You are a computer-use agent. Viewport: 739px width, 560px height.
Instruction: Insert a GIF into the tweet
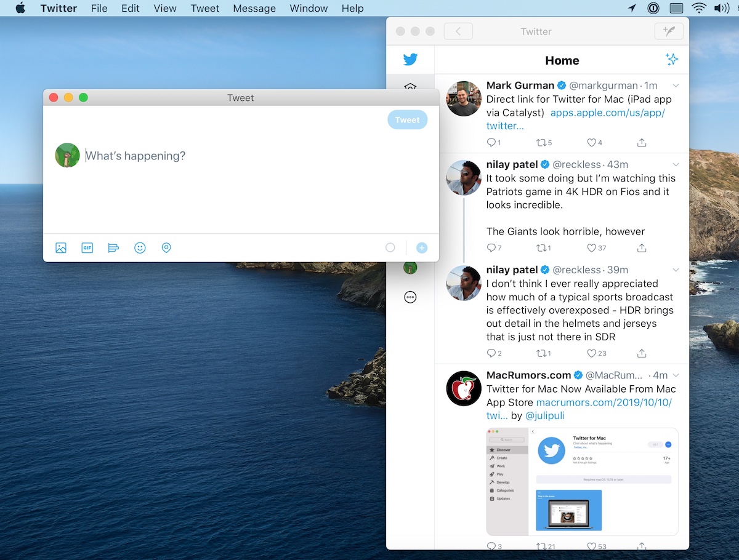tap(87, 248)
